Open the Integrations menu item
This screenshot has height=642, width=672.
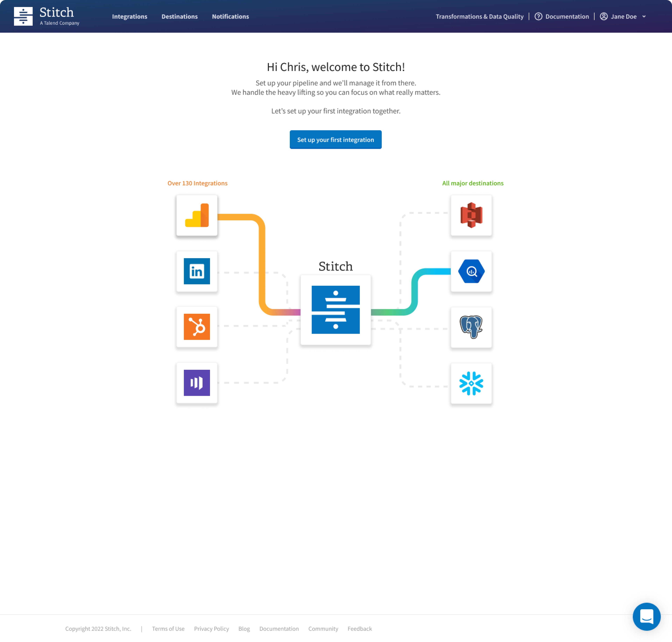(x=129, y=16)
